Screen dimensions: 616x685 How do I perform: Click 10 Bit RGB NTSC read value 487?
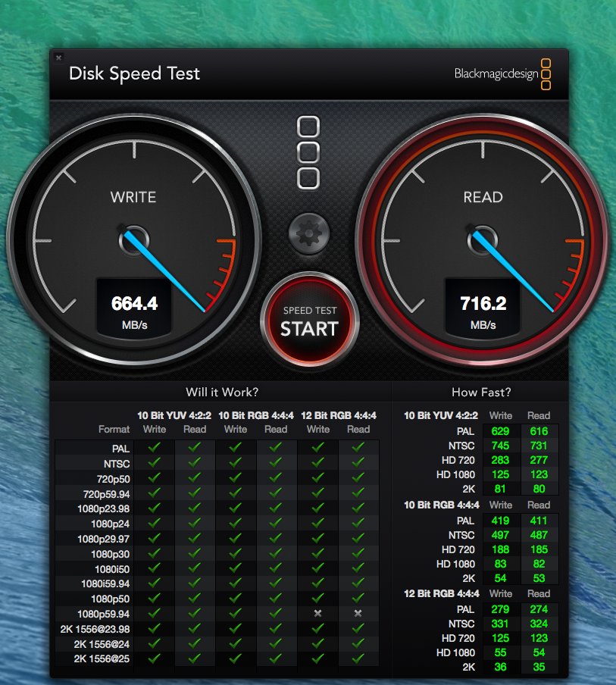[539, 535]
